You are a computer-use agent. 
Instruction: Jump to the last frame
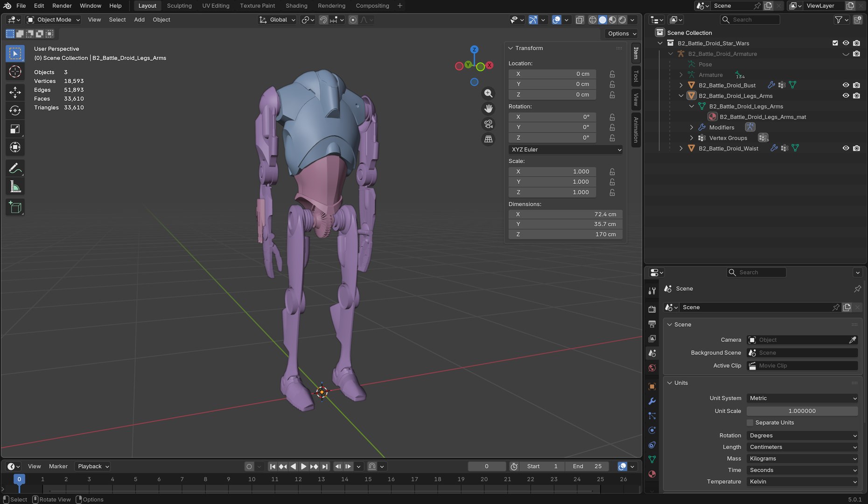(x=325, y=467)
